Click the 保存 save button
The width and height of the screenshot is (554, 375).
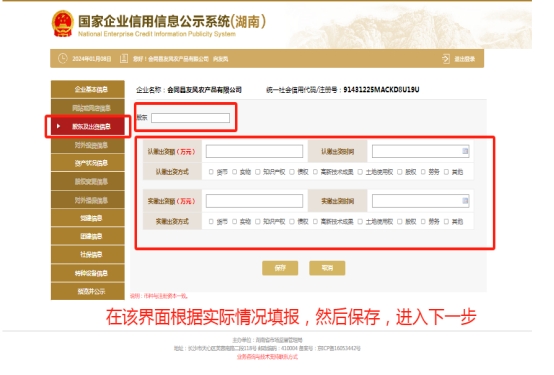[x=280, y=268]
